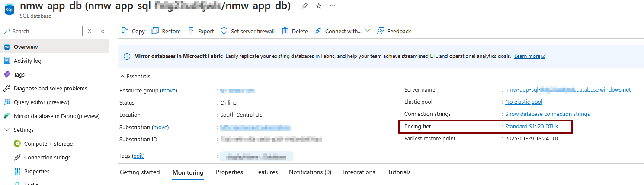Screen dimensions: 644x185
Task: Click Show database connection strings
Action: (x=548, y=114)
